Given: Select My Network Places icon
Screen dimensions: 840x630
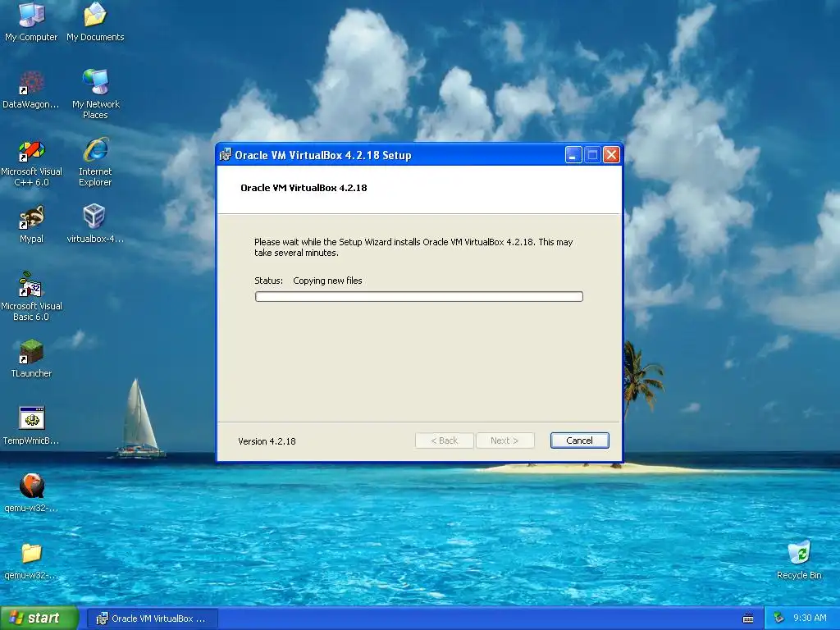Looking at the screenshot, I should pyautogui.click(x=95, y=94).
